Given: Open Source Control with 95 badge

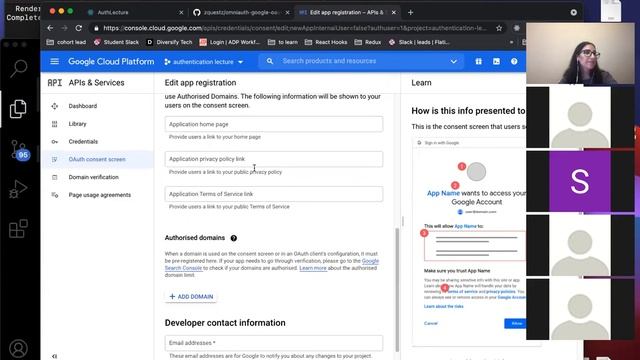Looking at the screenshot, I should [x=19, y=149].
